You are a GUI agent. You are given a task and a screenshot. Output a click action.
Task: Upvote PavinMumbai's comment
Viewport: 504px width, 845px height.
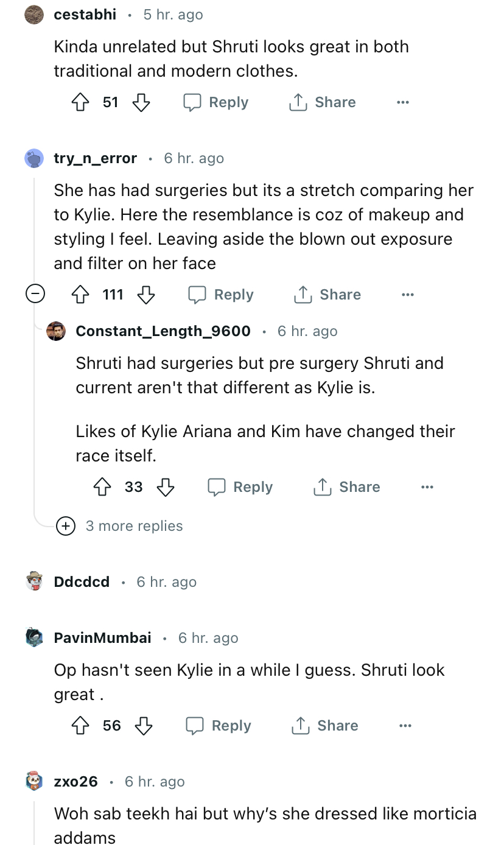coord(81,726)
